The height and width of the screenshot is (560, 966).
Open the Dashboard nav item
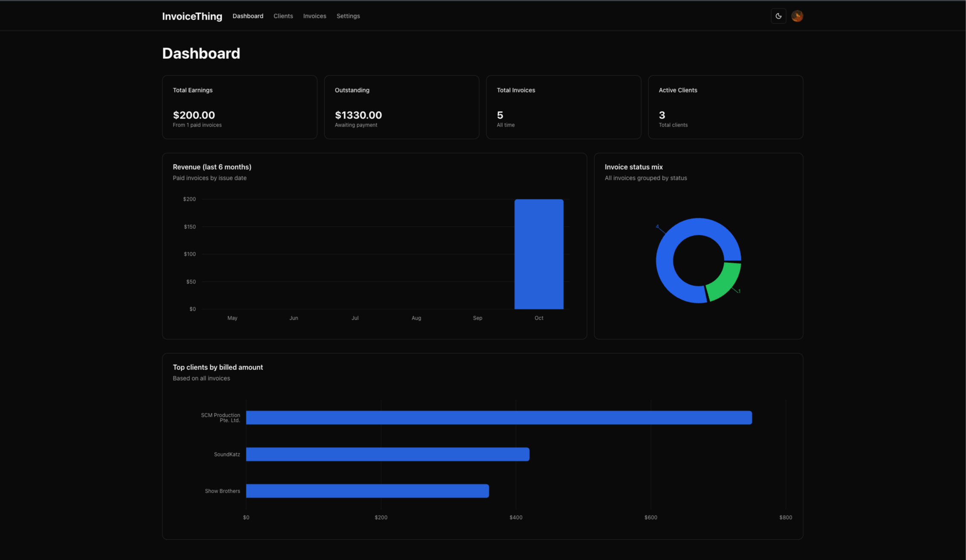248,16
